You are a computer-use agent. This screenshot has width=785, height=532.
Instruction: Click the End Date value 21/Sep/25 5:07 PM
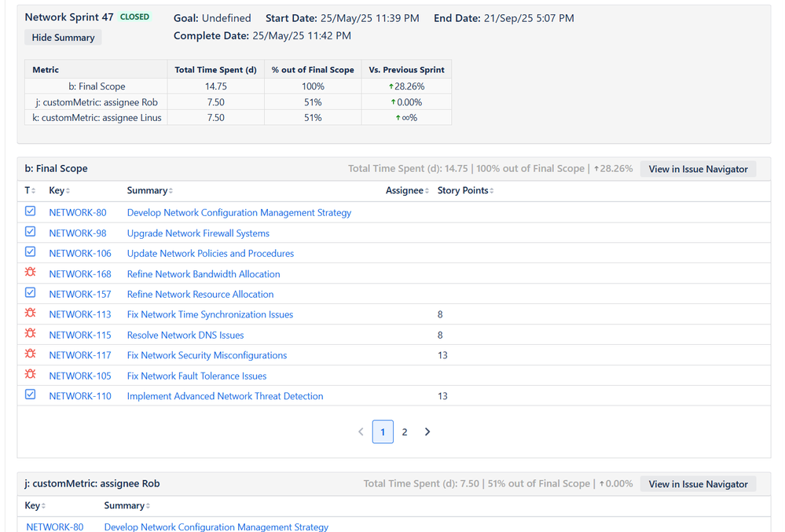click(529, 18)
